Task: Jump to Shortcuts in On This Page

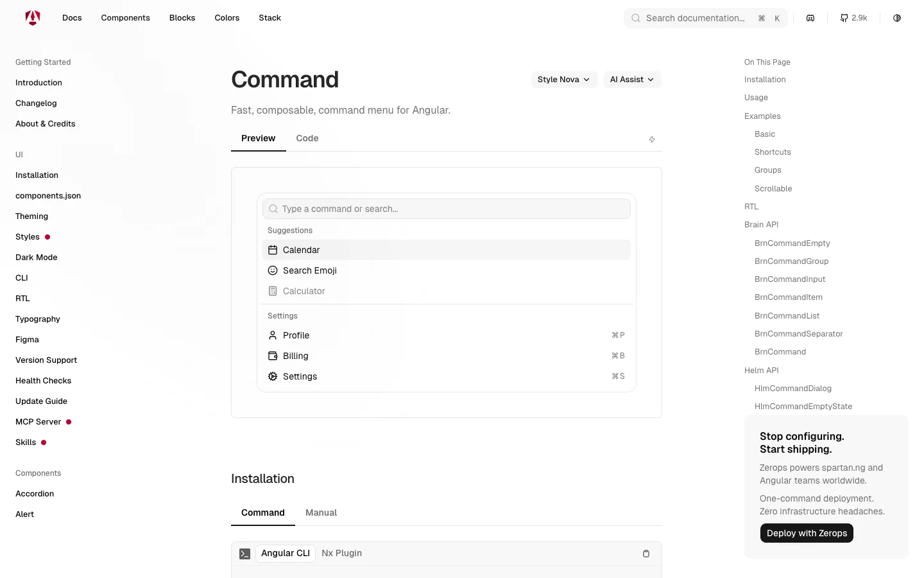Action: pyautogui.click(x=773, y=152)
